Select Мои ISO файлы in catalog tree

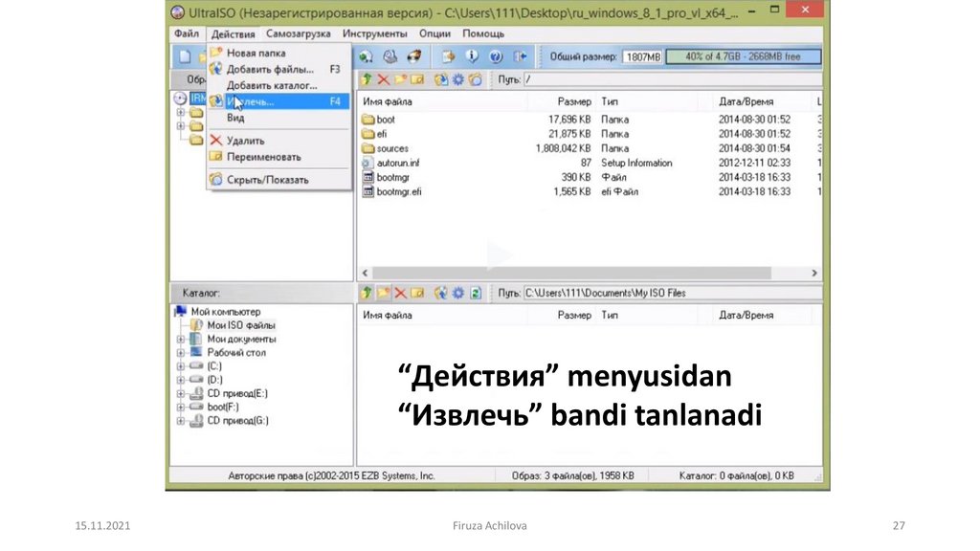tap(240, 325)
